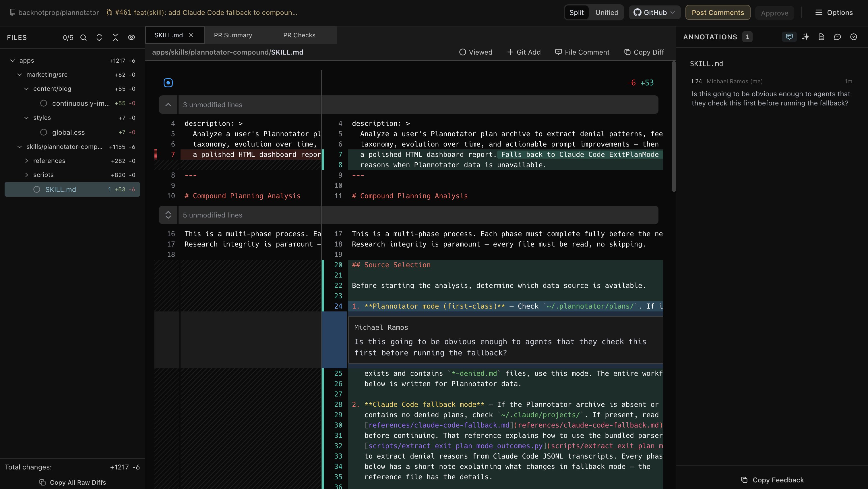Open the file search in the FILES panel

(83, 37)
